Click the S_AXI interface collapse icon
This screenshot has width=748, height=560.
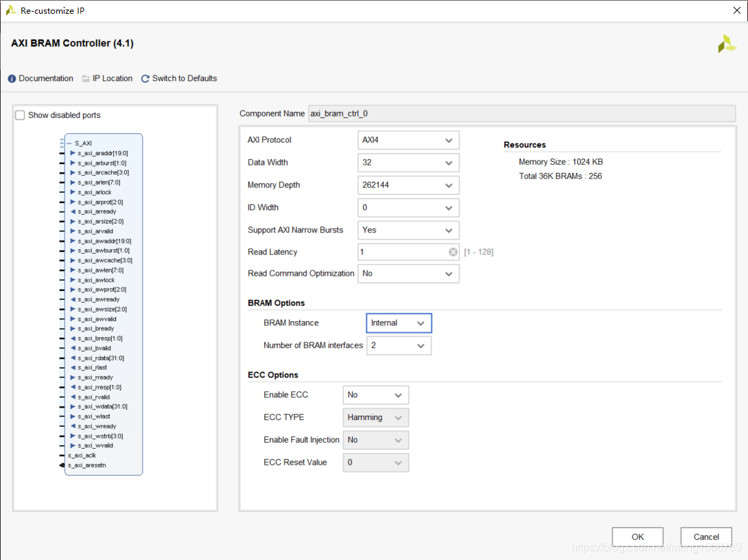tap(69, 143)
